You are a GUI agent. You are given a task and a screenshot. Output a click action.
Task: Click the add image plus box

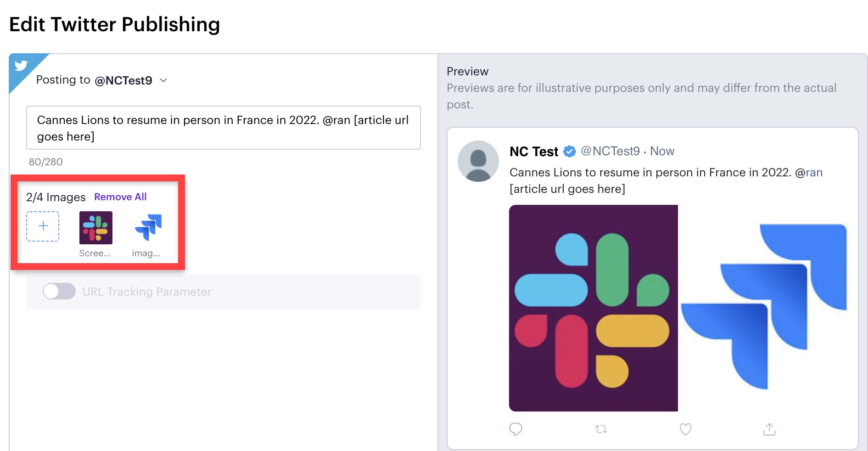43,226
